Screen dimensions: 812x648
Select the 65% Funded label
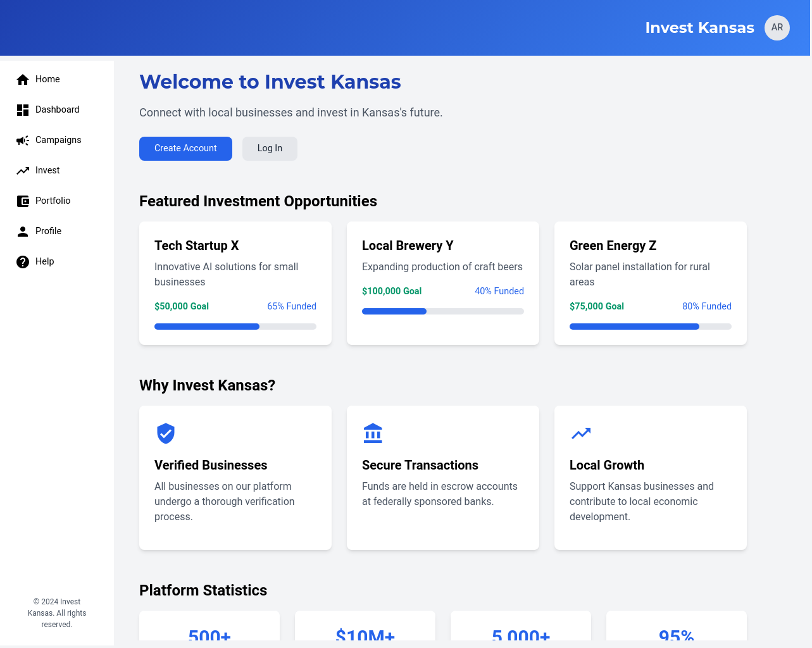[291, 306]
